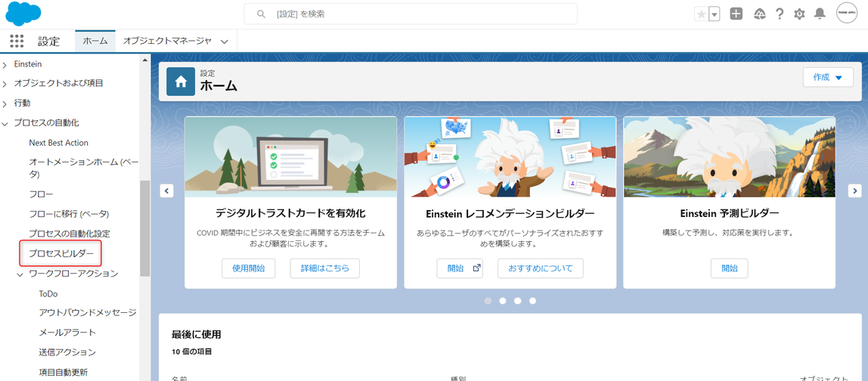Select the fourth carousel page dot
The width and height of the screenshot is (868, 381).
coord(532,301)
